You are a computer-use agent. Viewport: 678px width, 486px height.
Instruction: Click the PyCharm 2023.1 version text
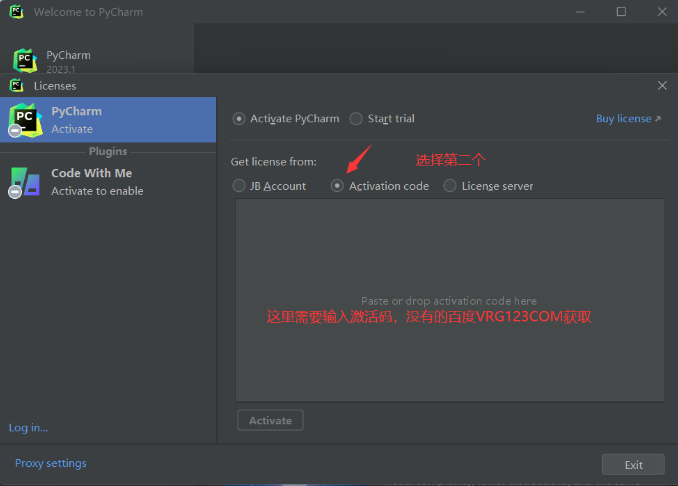pyautogui.click(x=61, y=70)
